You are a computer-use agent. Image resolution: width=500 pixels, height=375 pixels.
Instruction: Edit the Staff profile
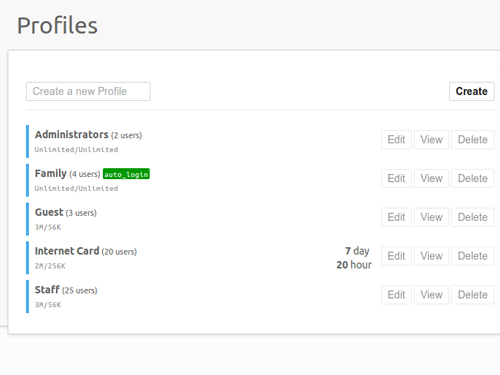coord(396,295)
